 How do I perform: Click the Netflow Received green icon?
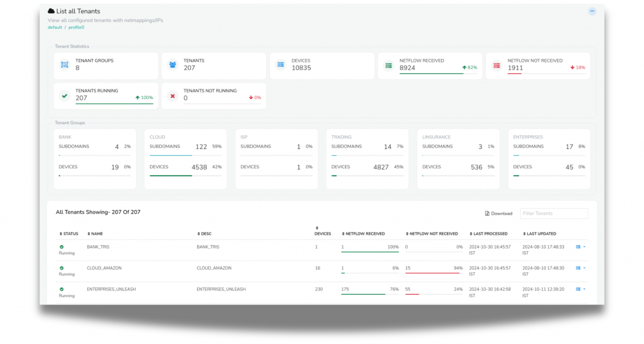389,65
